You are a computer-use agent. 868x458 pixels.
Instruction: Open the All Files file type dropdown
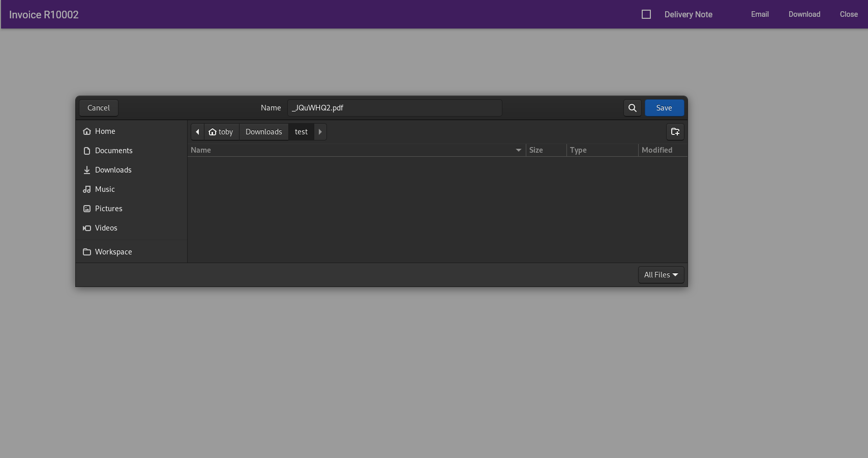click(661, 274)
